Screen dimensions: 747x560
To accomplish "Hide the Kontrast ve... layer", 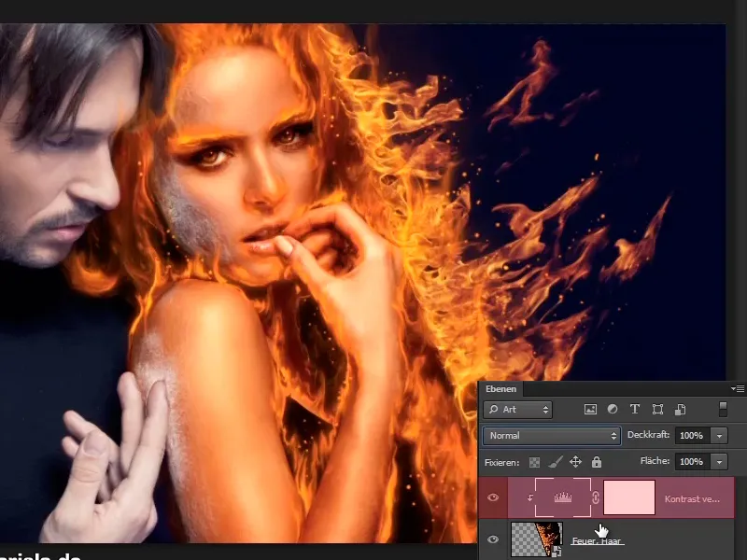I will [493, 497].
